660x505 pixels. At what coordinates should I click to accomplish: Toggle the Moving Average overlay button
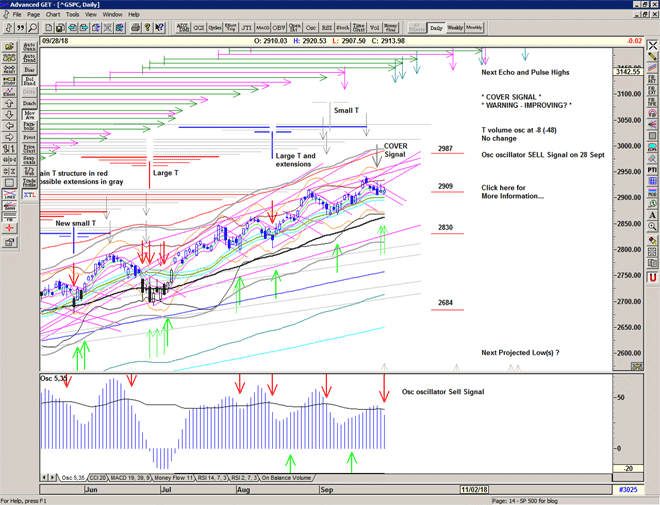coord(29,117)
